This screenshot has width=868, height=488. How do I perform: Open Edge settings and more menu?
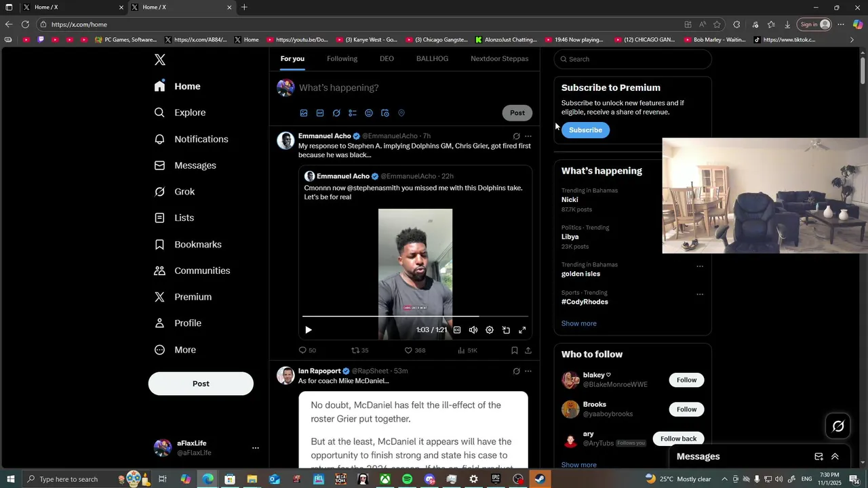[840, 24]
